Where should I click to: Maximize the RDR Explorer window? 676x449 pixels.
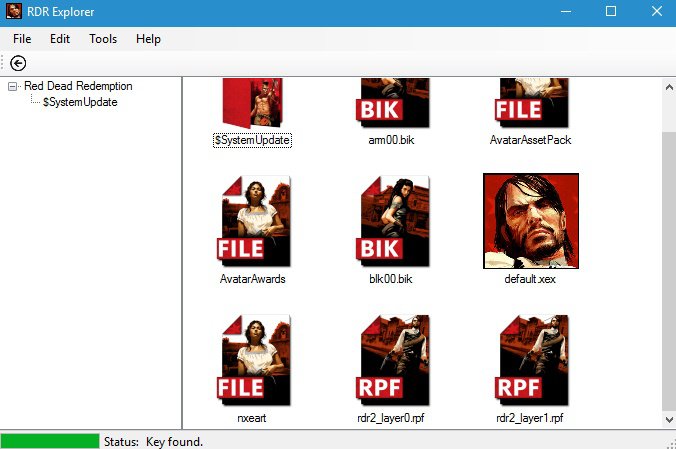[611, 11]
